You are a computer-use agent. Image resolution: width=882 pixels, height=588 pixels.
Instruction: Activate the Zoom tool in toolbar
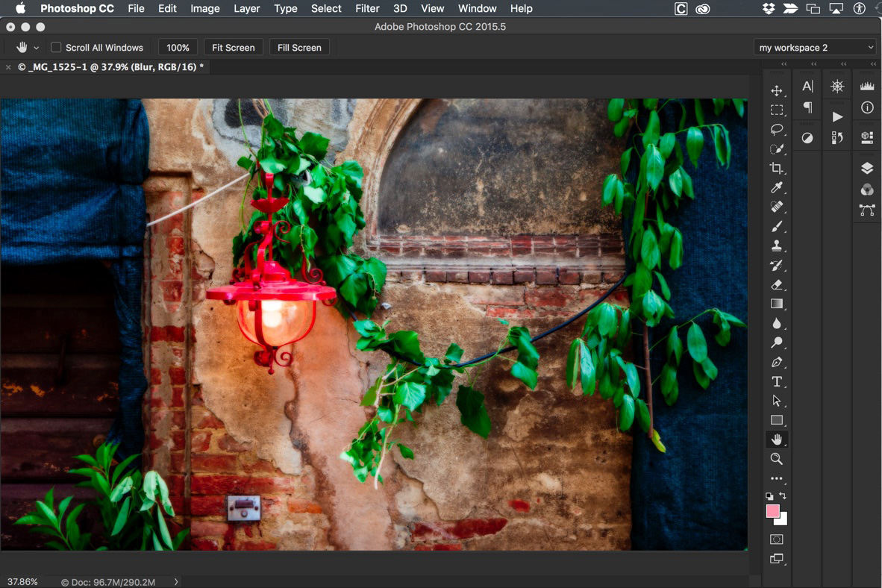point(777,459)
